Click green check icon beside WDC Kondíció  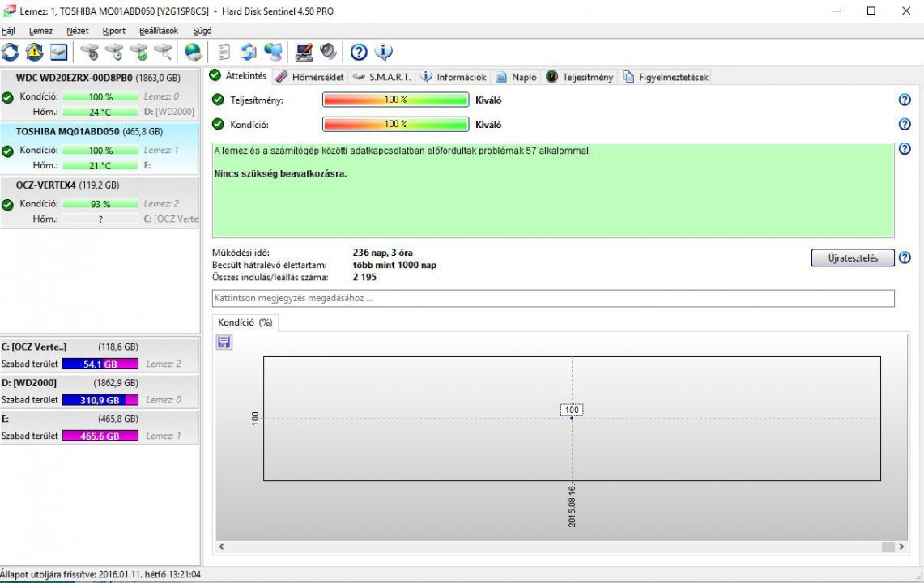[7, 98]
